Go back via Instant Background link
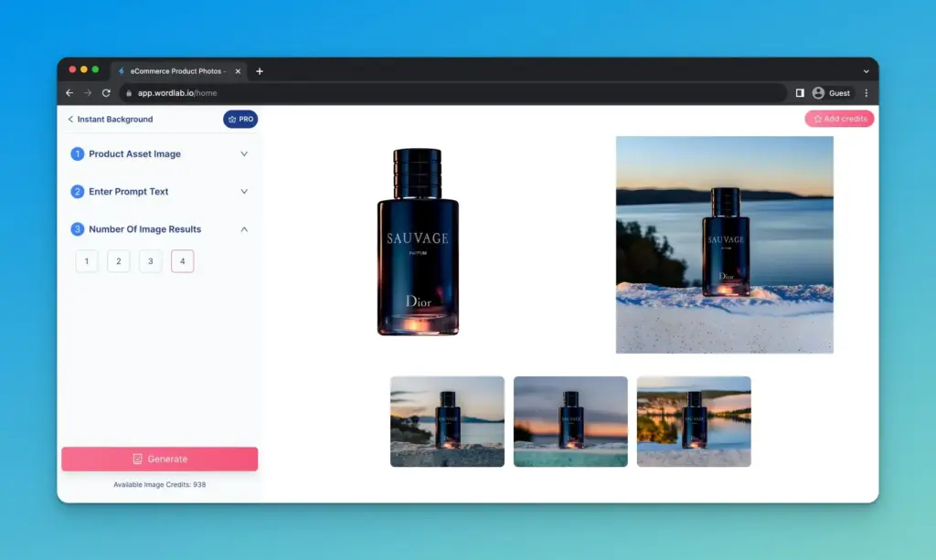 tap(111, 120)
